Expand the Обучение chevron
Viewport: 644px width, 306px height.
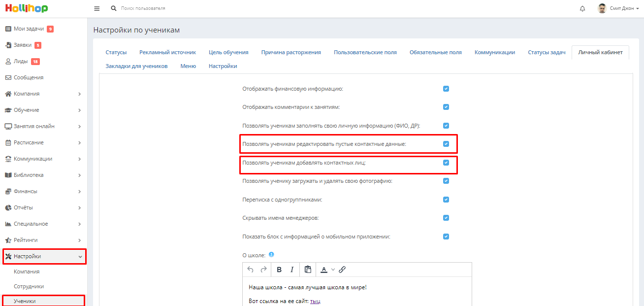pyautogui.click(x=80, y=110)
